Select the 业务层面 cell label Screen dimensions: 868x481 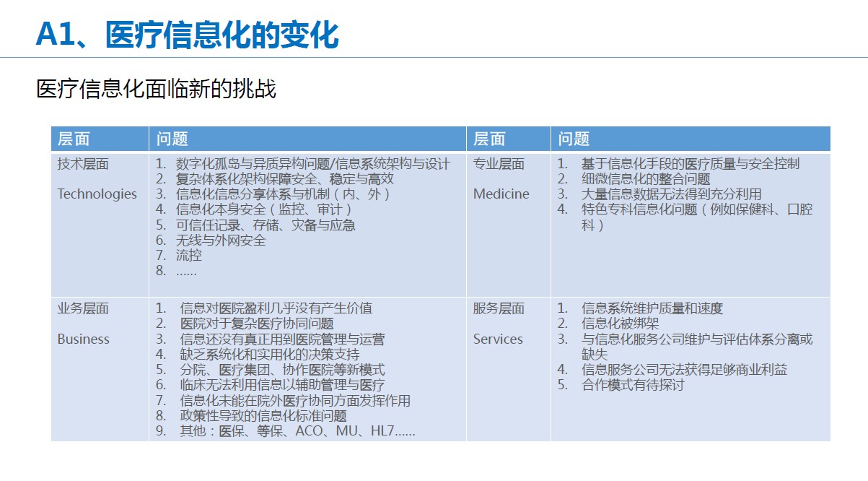pos(83,308)
